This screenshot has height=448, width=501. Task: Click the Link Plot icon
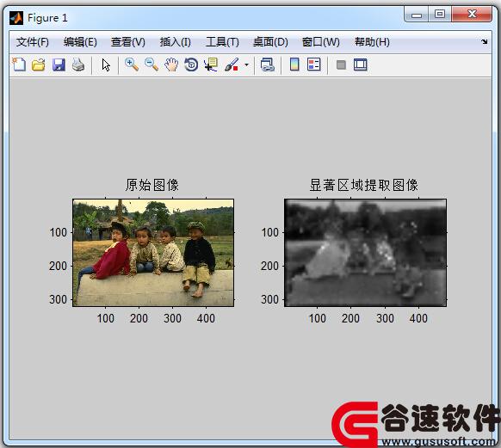pos(268,64)
